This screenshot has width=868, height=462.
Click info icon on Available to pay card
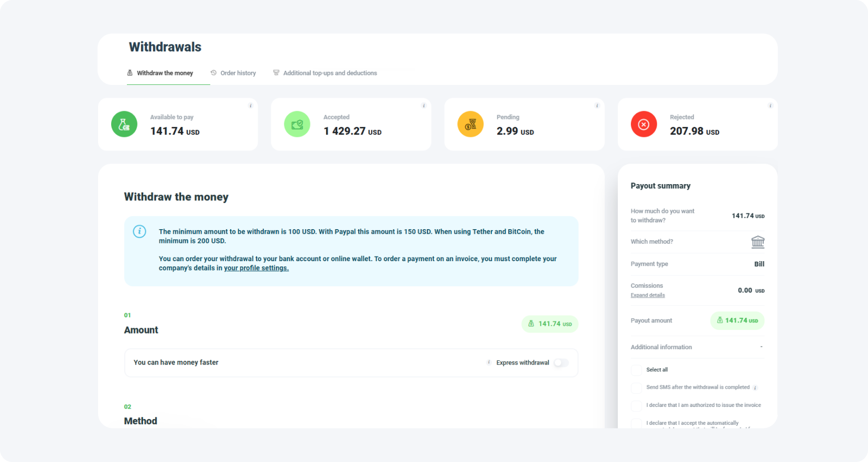pos(250,106)
